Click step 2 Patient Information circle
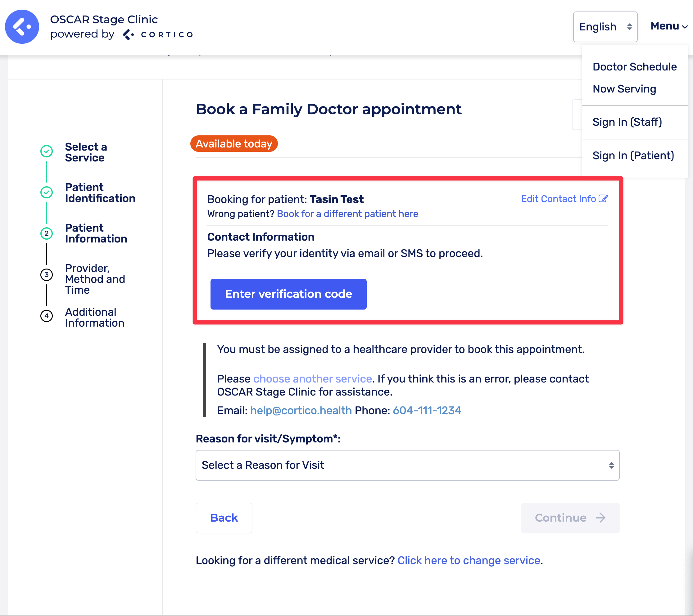The image size is (693, 616). point(47,233)
